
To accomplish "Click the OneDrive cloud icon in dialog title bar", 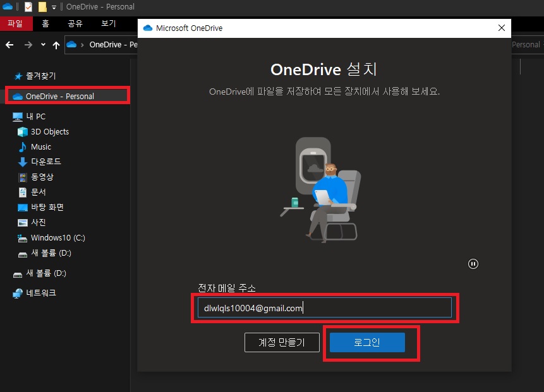I will click(148, 28).
